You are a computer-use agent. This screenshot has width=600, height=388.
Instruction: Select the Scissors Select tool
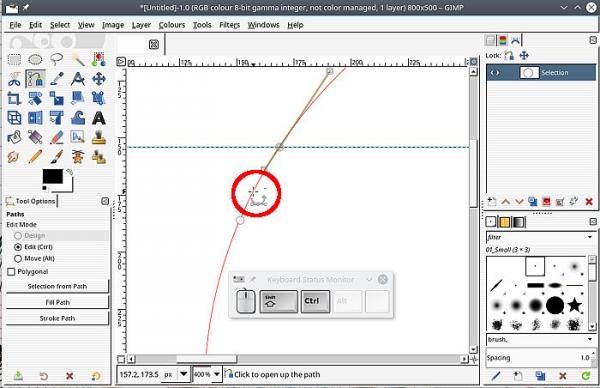coord(14,79)
